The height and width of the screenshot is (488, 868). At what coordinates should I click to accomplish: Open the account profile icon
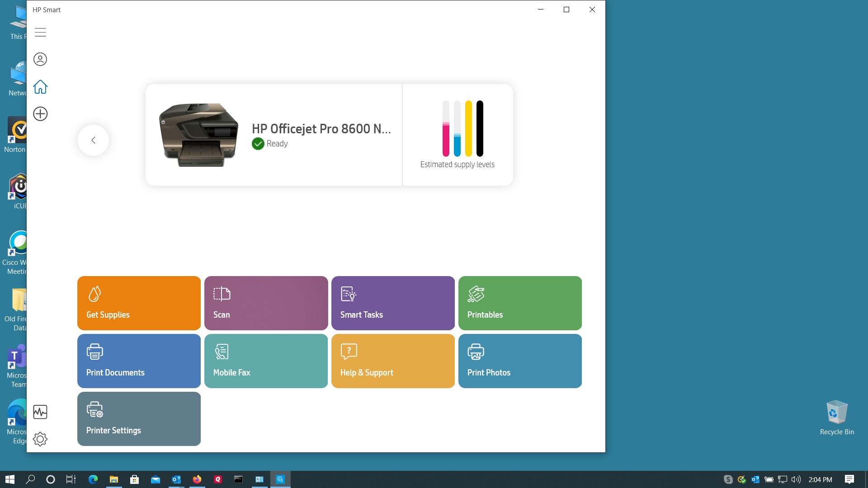point(40,59)
